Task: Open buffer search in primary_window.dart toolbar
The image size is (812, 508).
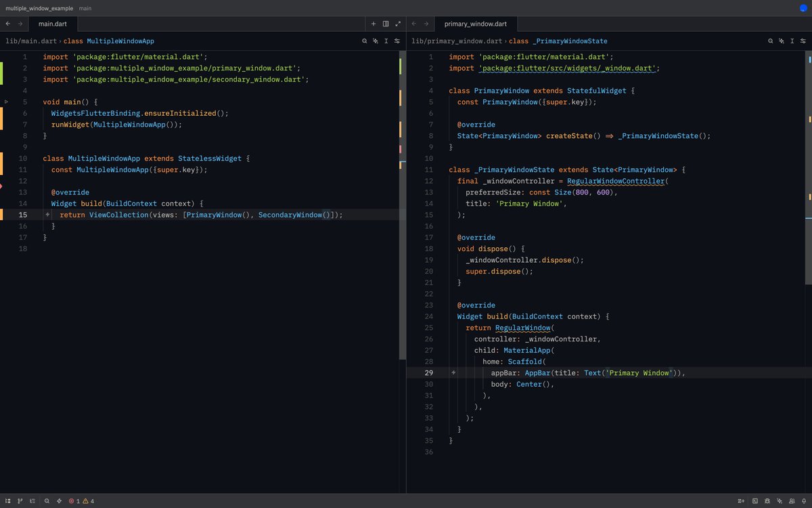Action: tap(770, 41)
